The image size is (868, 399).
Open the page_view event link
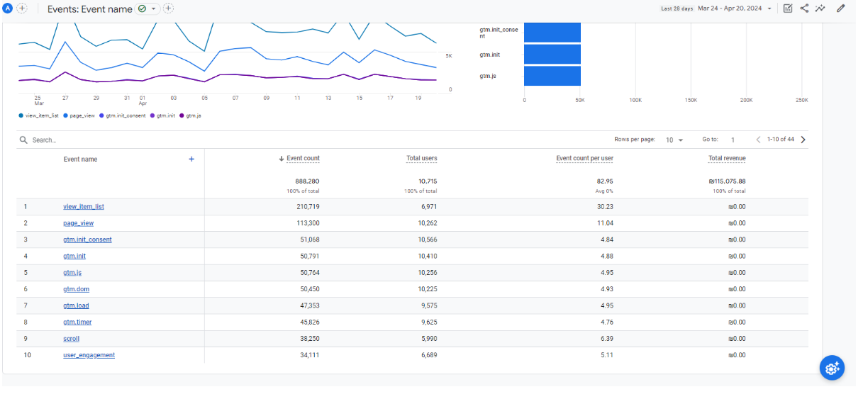pyautogui.click(x=78, y=223)
